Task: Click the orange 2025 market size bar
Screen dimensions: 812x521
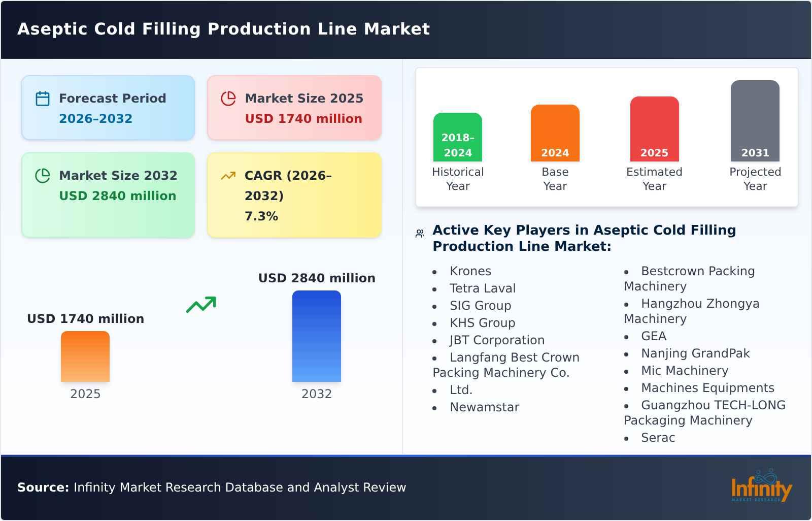Action: [85, 356]
